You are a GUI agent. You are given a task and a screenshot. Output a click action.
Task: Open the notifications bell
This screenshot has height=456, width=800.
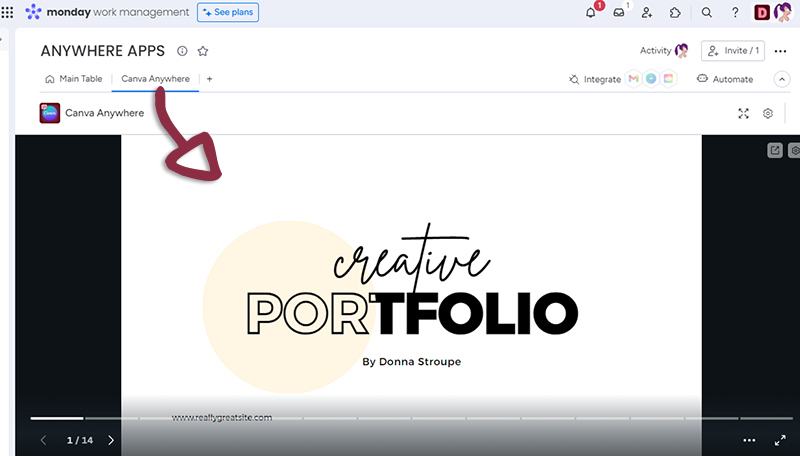(x=590, y=13)
